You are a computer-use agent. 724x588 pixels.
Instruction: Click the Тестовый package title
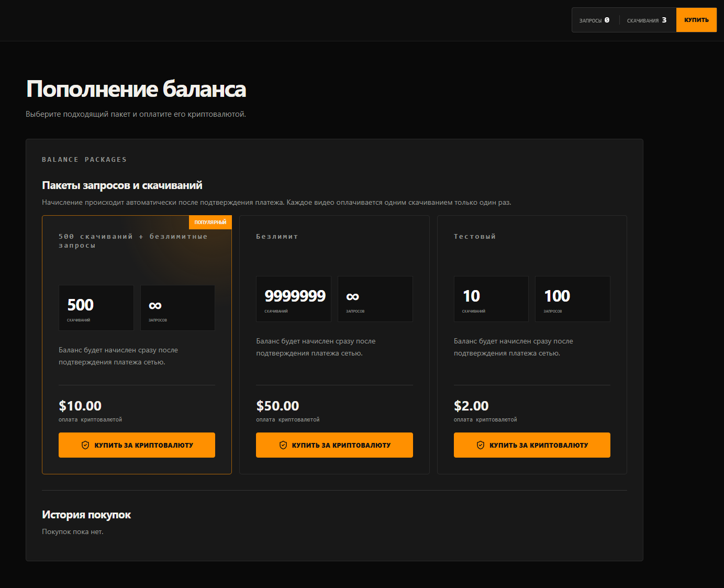click(x=475, y=237)
